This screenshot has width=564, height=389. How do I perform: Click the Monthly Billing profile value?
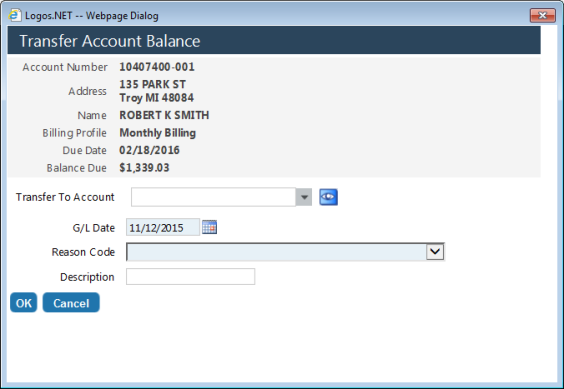coord(158,133)
